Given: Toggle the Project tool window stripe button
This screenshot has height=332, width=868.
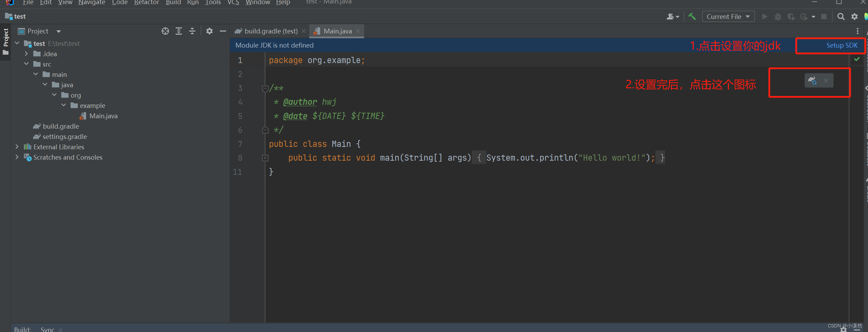Looking at the screenshot, I should pos(6,41).
